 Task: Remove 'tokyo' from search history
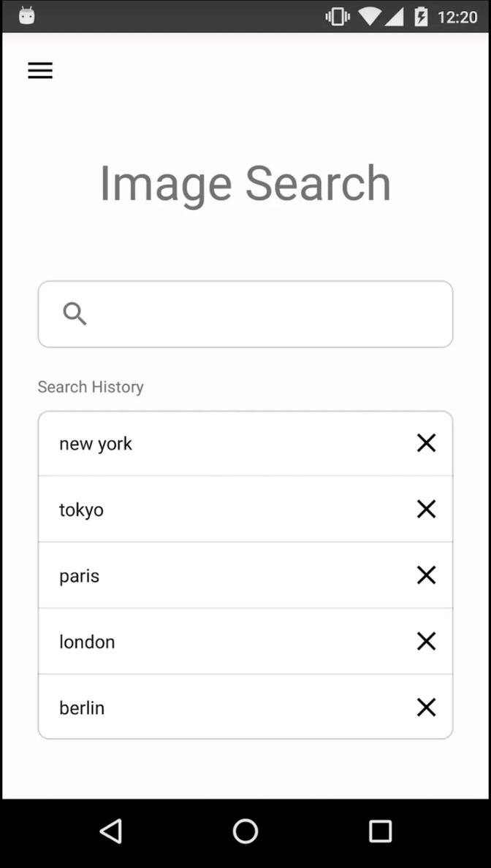coord(426,509)
